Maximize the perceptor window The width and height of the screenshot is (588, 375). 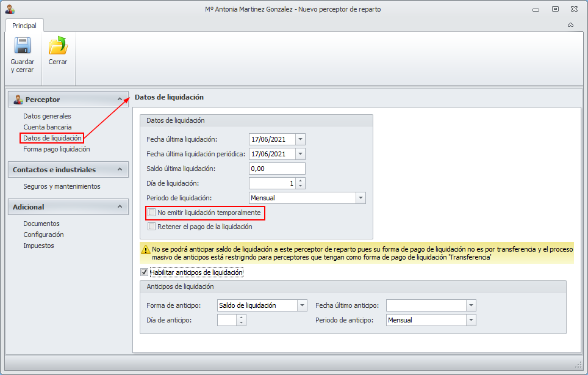(x=556, y=9)
